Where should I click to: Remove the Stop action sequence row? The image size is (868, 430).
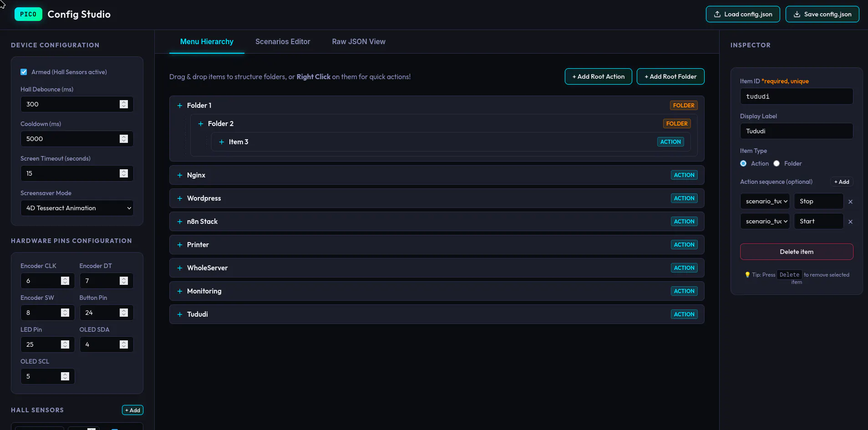pyautogui.click(x=850, y=202)
